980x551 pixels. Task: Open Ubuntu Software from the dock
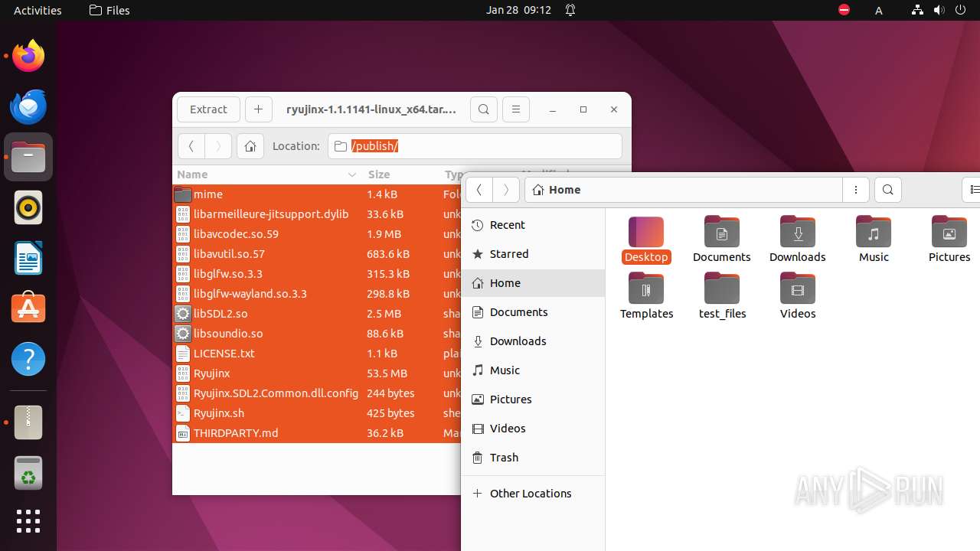pos(28,308)
